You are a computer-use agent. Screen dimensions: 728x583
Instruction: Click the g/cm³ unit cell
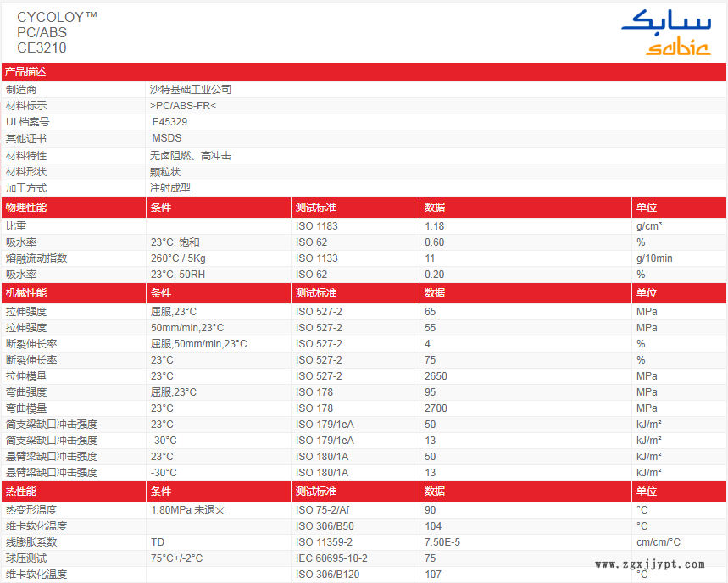pyautogui.click(x=649, y=226)
